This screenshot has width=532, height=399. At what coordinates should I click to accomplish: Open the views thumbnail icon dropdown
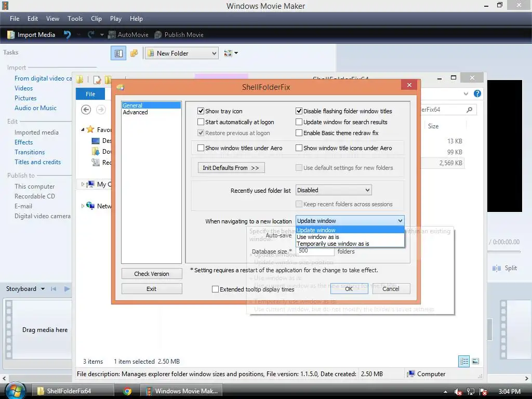pos(231,54)
